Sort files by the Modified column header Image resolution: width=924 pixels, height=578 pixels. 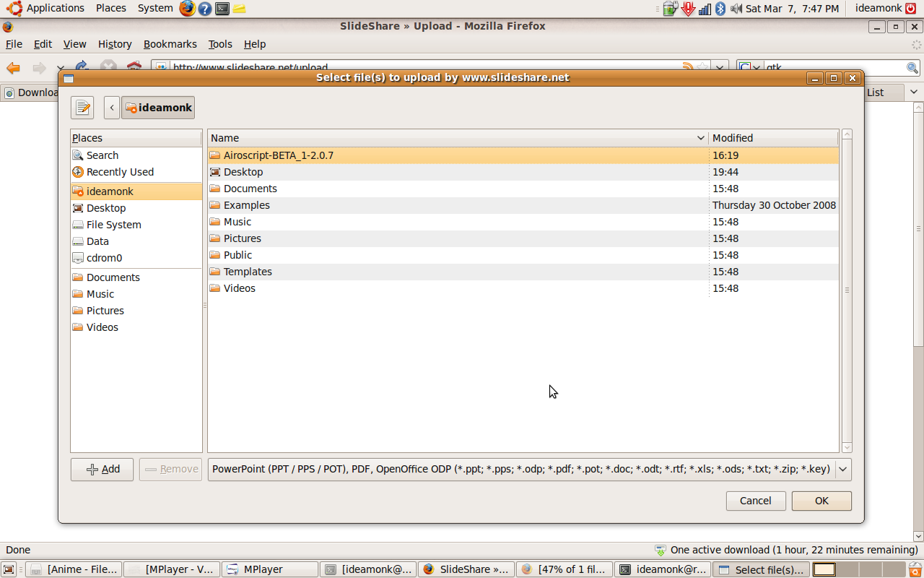(774, 138)
